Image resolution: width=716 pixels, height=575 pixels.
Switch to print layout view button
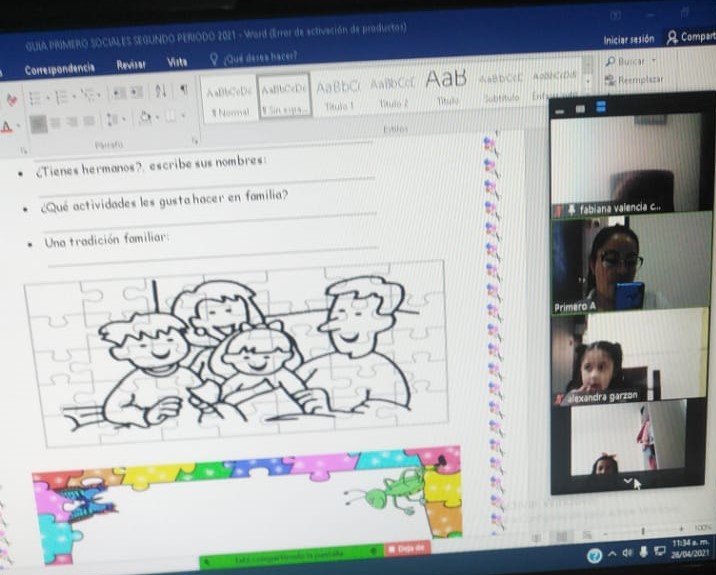coord(562,536)
